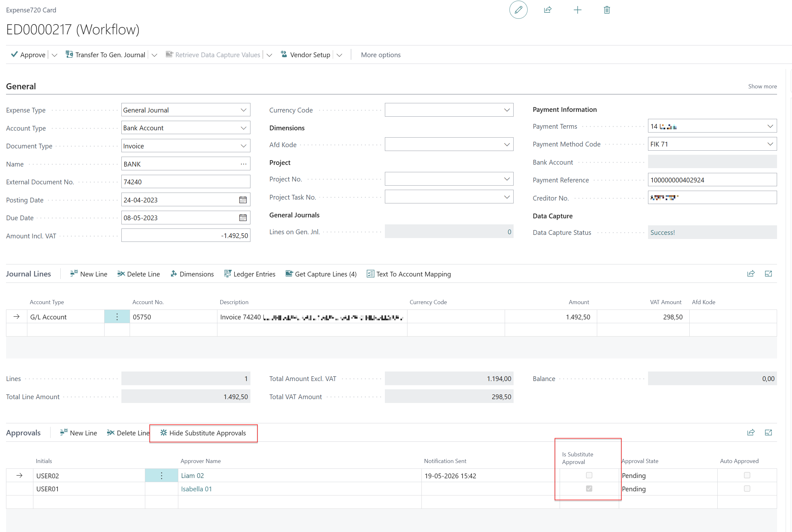Viewport: 792px width, 532px height.
Task: Open the More options menu
Action: pyautogui.click(x=380, y=55)
